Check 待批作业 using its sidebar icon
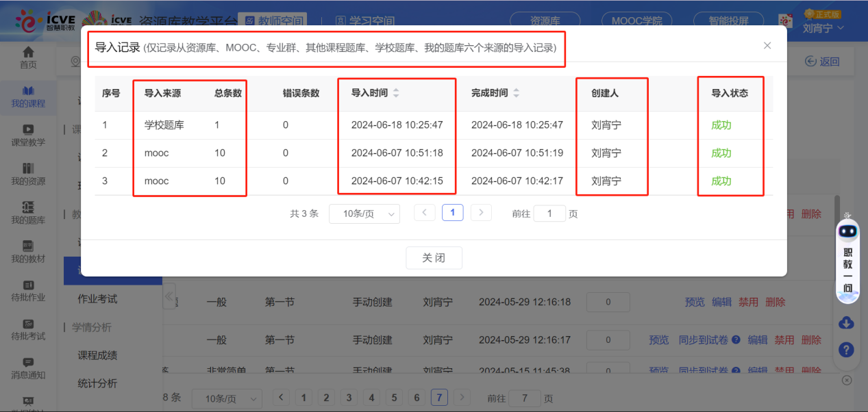868x412 pixels. point(27,291)
